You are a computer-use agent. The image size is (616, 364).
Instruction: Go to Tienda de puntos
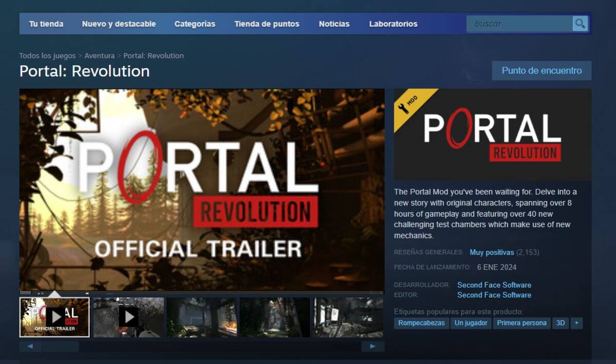267,24
